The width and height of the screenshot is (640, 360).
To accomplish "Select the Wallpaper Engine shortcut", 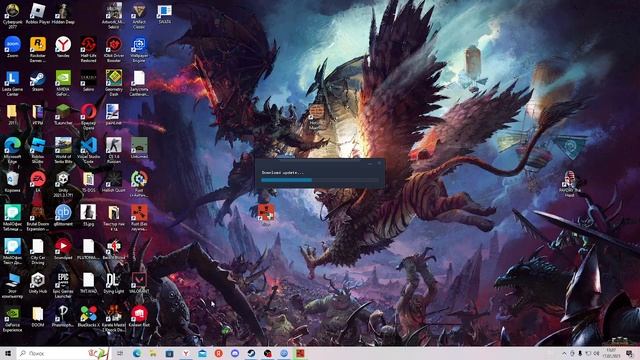I will [x=139, y=49].
